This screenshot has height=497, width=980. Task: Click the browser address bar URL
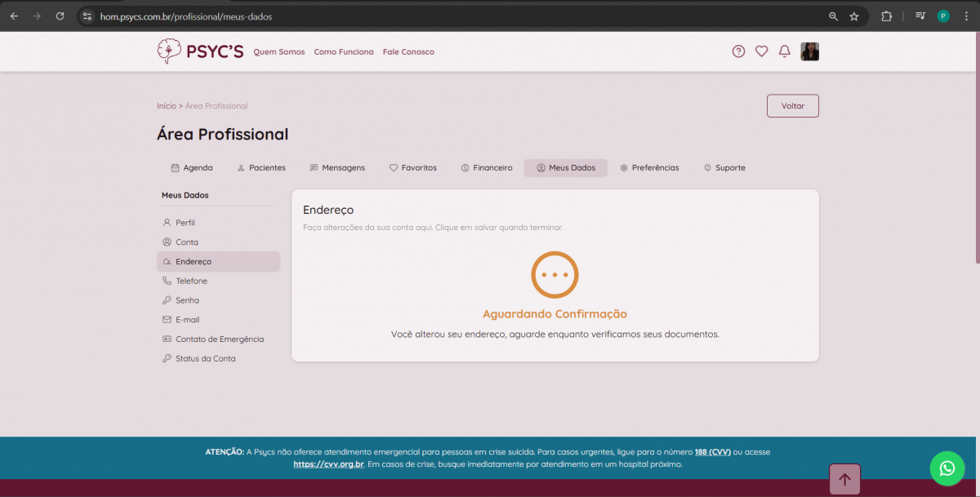pyautogui.click(x=186, y=16)
